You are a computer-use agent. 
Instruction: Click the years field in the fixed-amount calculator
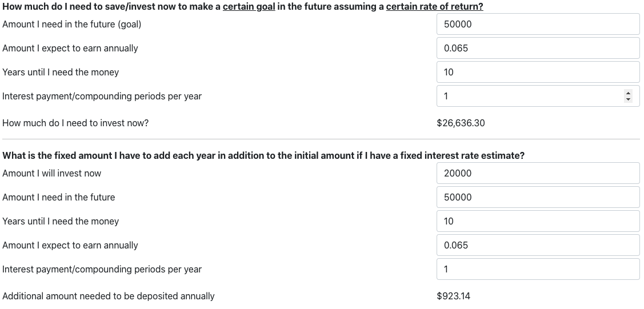pyautogui.click(x=538, y=221)
